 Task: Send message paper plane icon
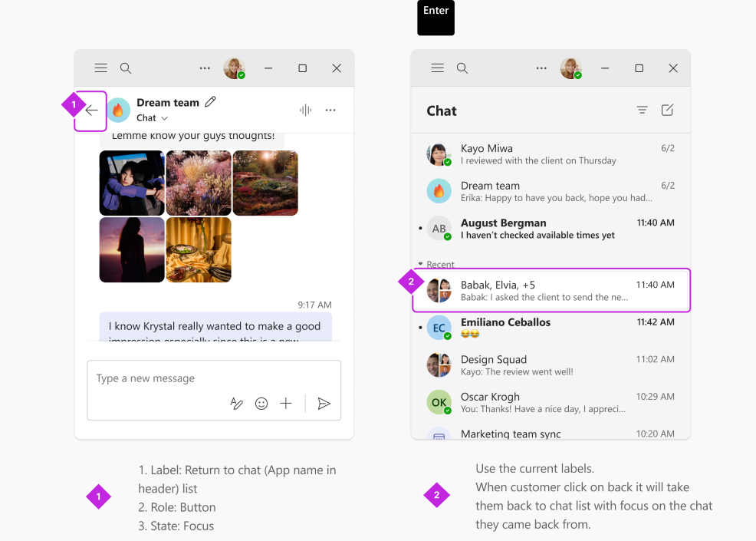tap(324, 404)
